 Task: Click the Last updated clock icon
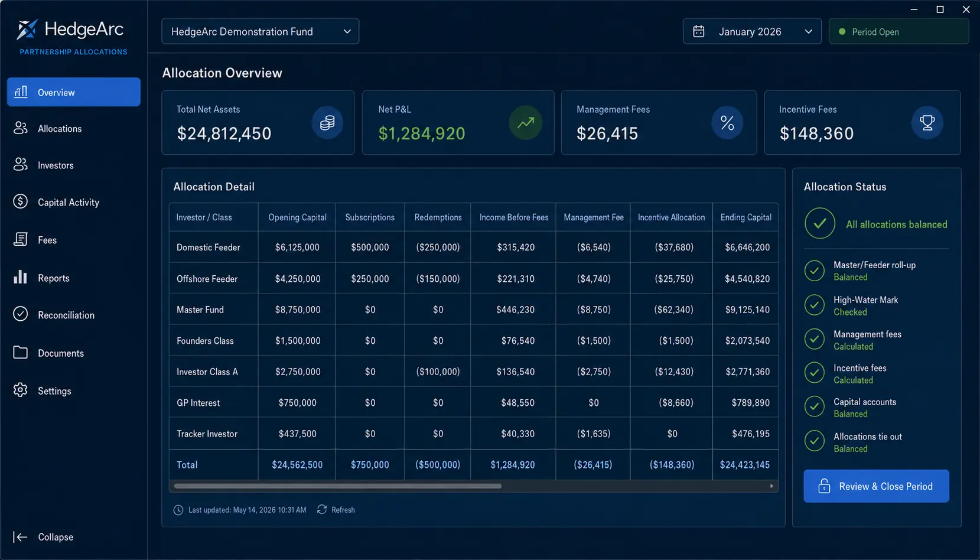pos(178,510)
